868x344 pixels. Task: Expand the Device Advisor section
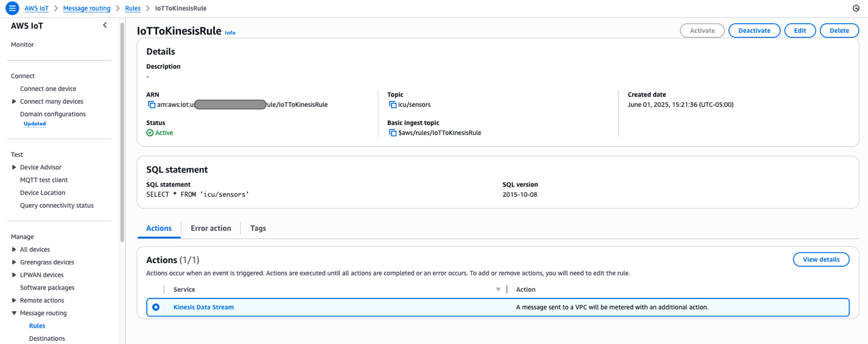pos(14,167)
